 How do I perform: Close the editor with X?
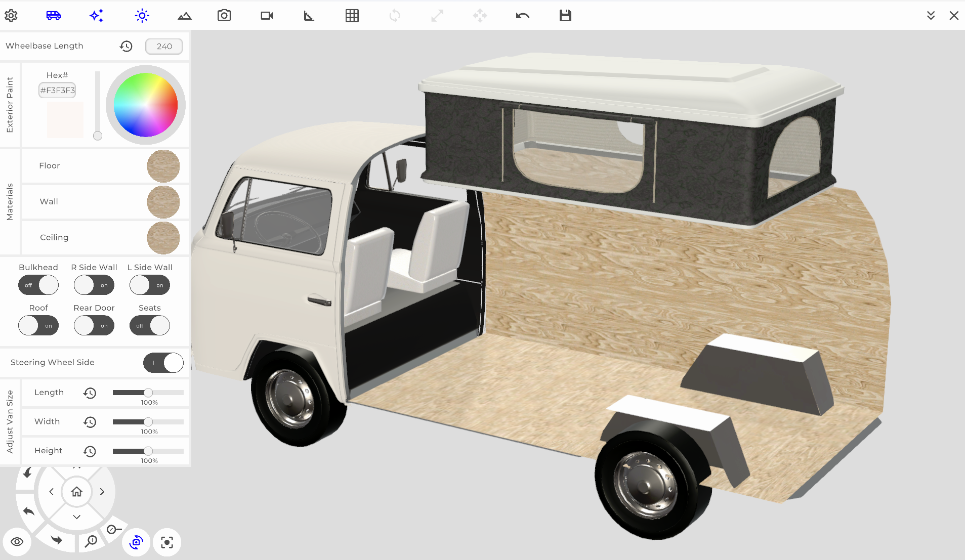[954, 16]
